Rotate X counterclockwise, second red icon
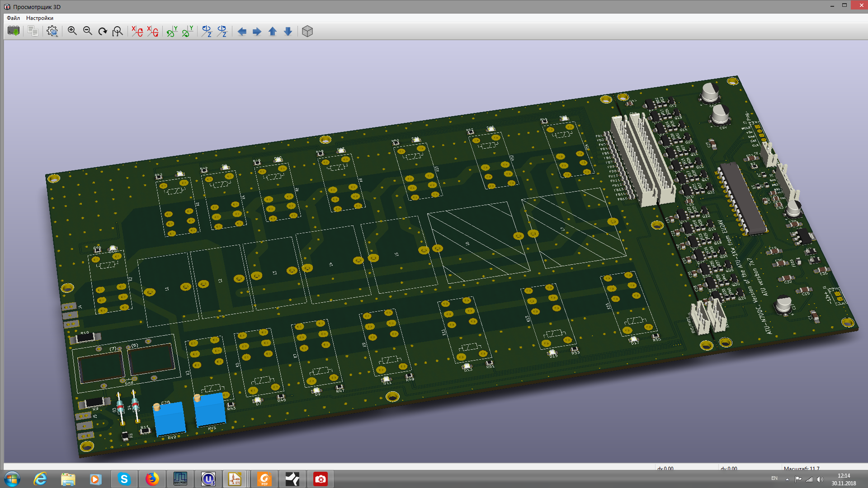Screen dimensions: 868x488 (x=152, y=31)
